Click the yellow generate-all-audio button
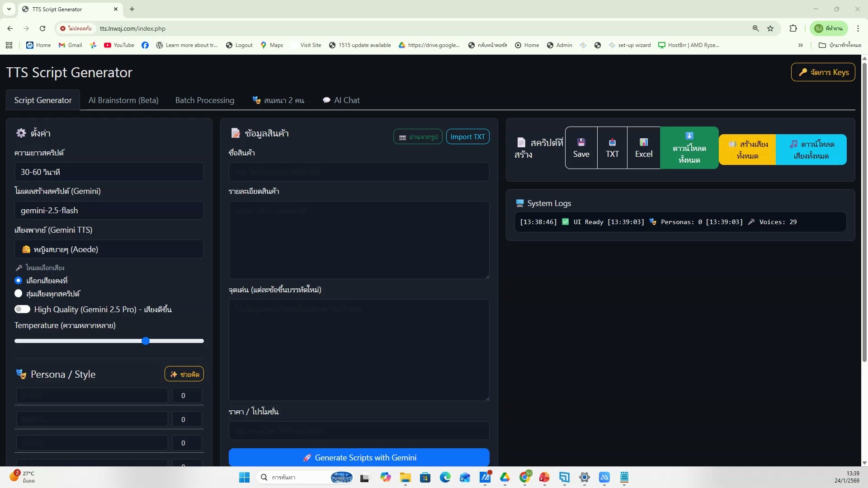868x488 pixels. (747, 150)
